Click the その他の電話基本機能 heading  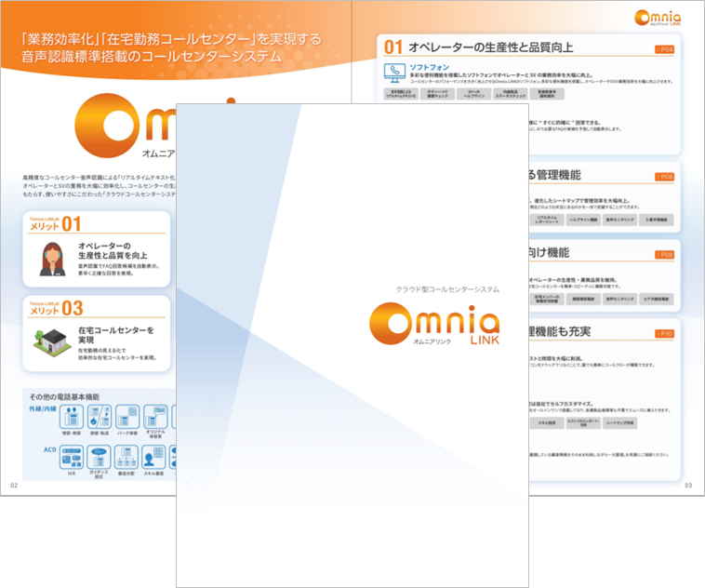(64, 396)
